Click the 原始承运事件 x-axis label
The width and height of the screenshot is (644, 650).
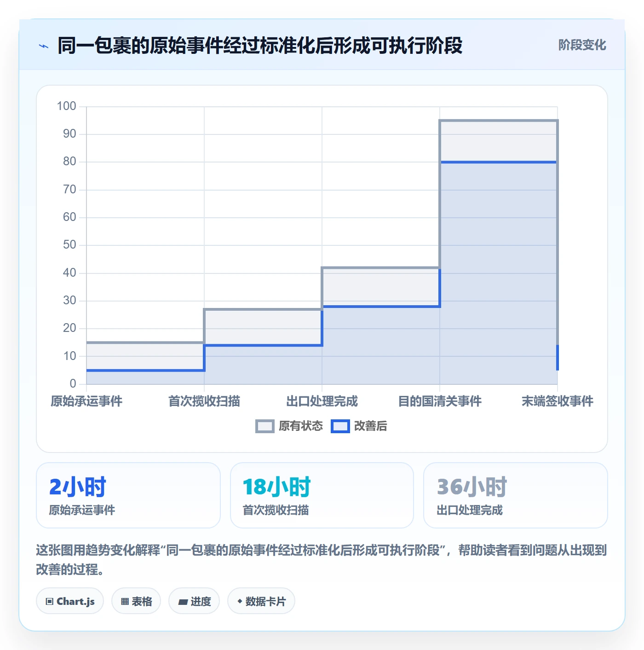(86, 401)
